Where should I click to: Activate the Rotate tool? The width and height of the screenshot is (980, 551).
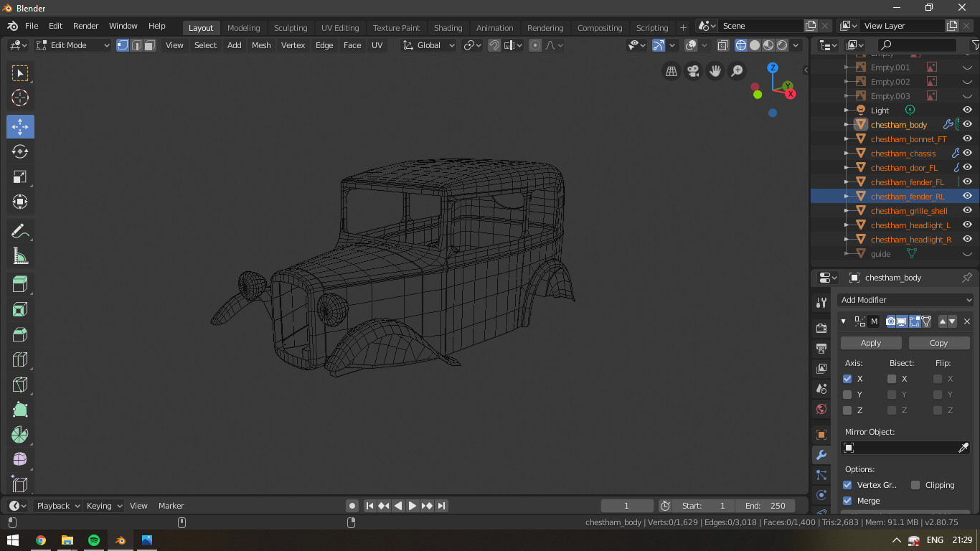click(x=20, y=151)
